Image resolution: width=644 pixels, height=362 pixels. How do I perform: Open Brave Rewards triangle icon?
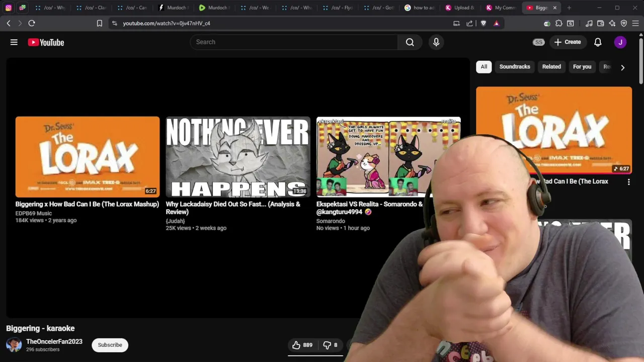point(496,23)
